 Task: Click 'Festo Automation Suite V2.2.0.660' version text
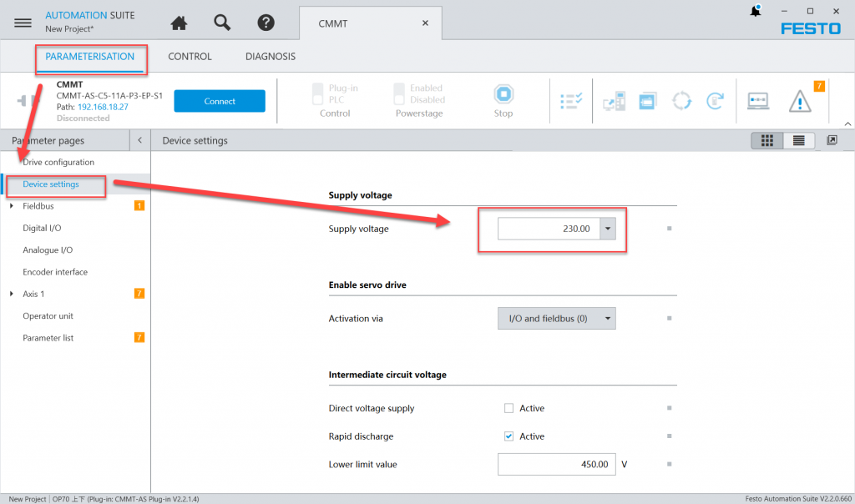[798, 499]
